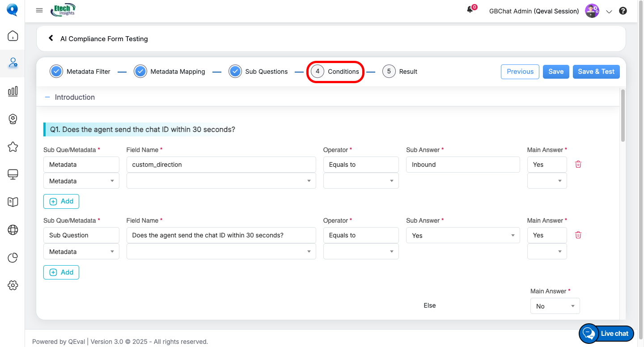644x347 pixels.
Task: Open Sub Answer dropdown showing Yes
Action: point(462,236)
